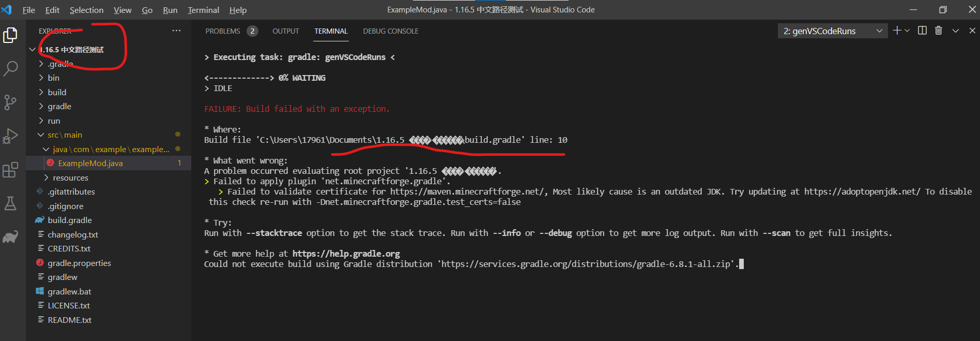This screenshot has width=980, height=341.
Task: Create a new terminal with plus icon
Action: (x=897, y=31)
